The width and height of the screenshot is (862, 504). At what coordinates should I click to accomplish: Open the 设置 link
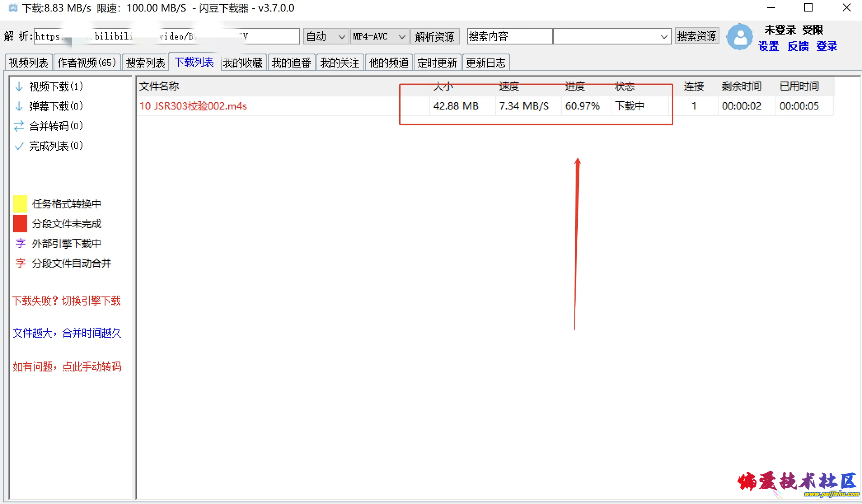[768, 47]
